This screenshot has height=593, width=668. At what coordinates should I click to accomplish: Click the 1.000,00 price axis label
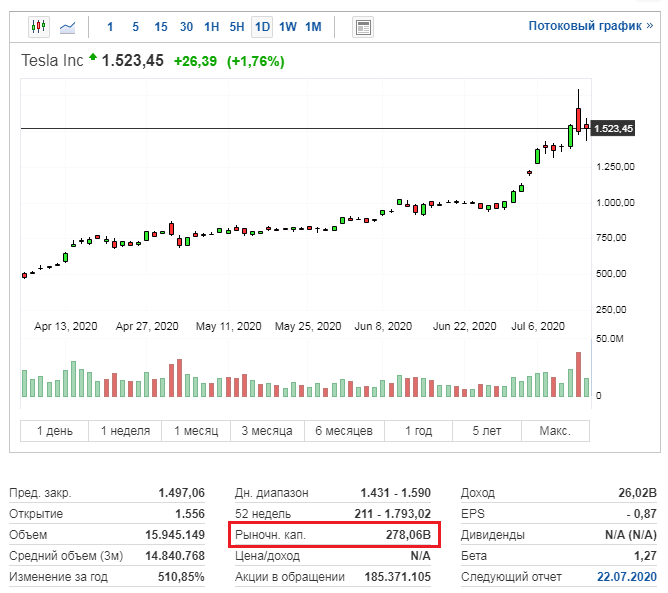tap(615, 202)
